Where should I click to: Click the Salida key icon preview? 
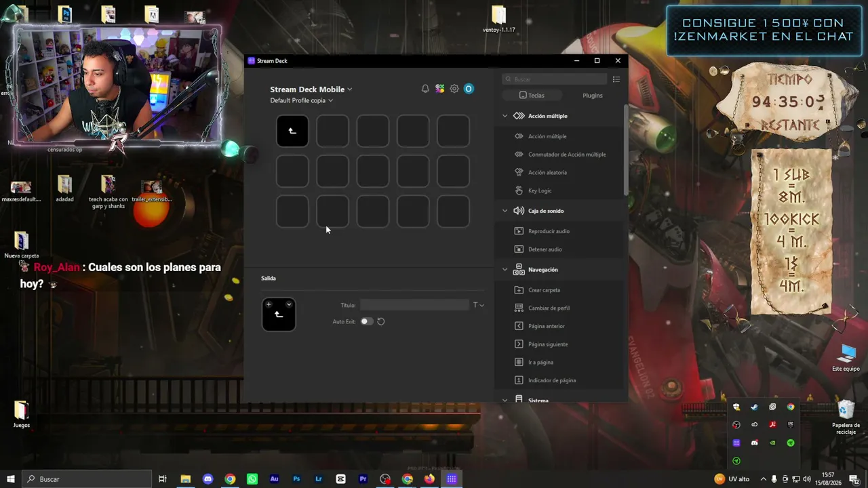pos(279,314)
